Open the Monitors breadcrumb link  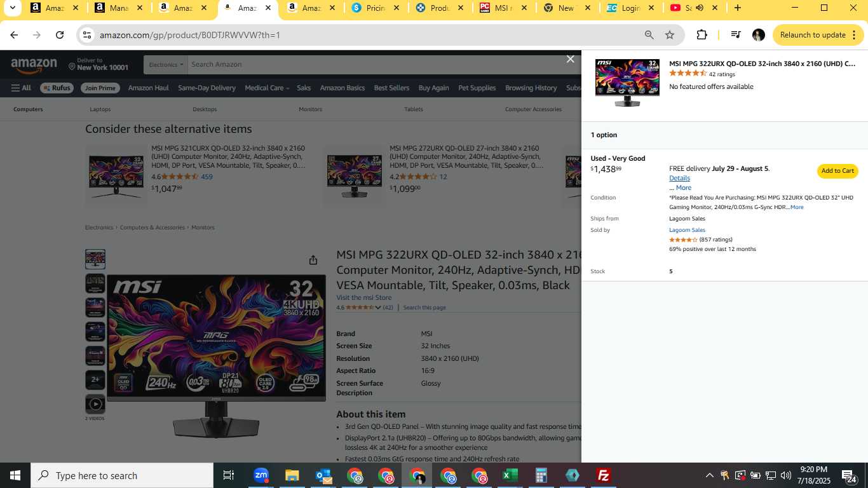click(203, 227)
